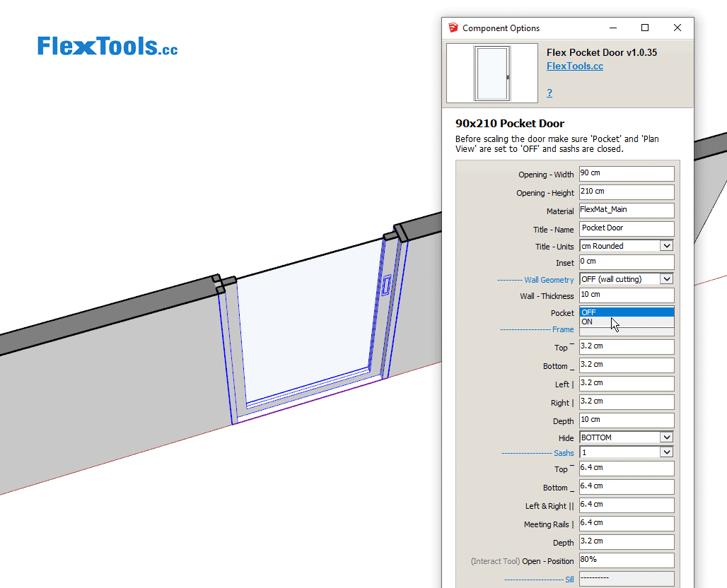Click the Sashs Top 6.4 cm field
The height and width of the screenshot is (588, 727).
click(x=627, y=469)
